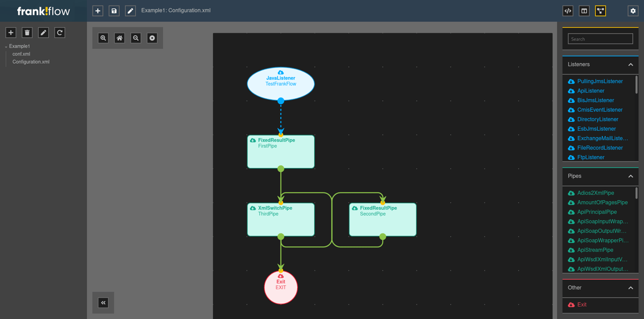Screen dimensions: 644x319
Task: Switch to split view mode
Action: [x=584, y=10]
